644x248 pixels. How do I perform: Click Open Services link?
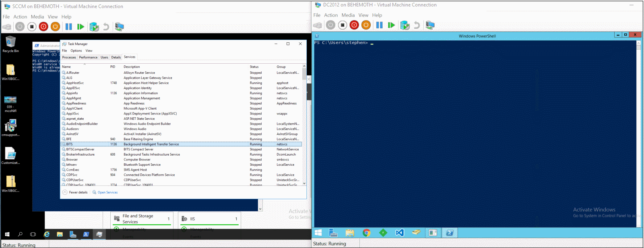(x=105, y=192)
